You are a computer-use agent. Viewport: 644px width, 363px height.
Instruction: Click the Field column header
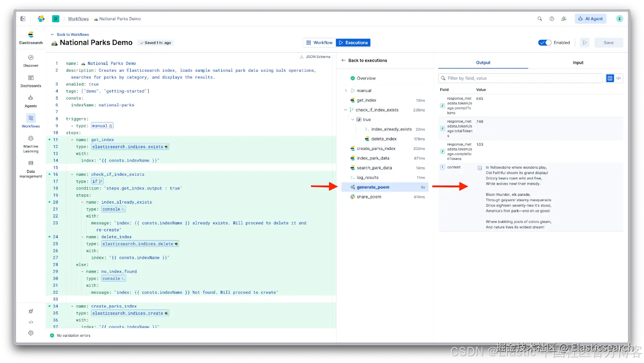coord(444,90)
